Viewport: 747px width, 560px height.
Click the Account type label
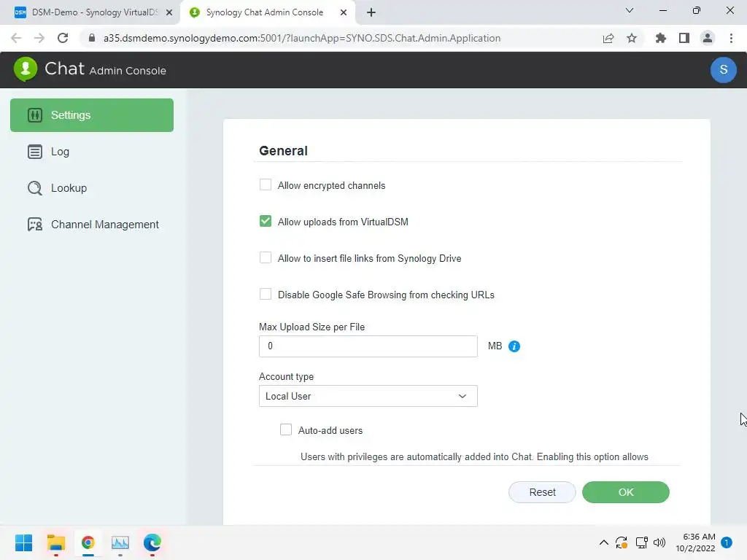(x=286, y=377)
